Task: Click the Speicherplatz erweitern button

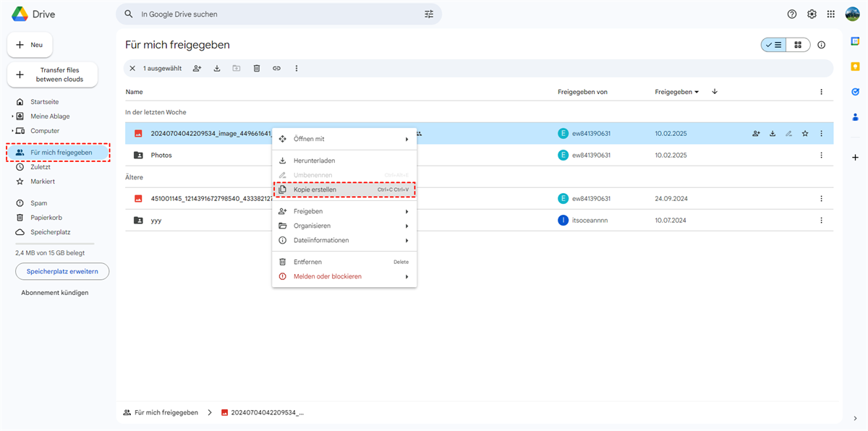Action: pos(62,271)
